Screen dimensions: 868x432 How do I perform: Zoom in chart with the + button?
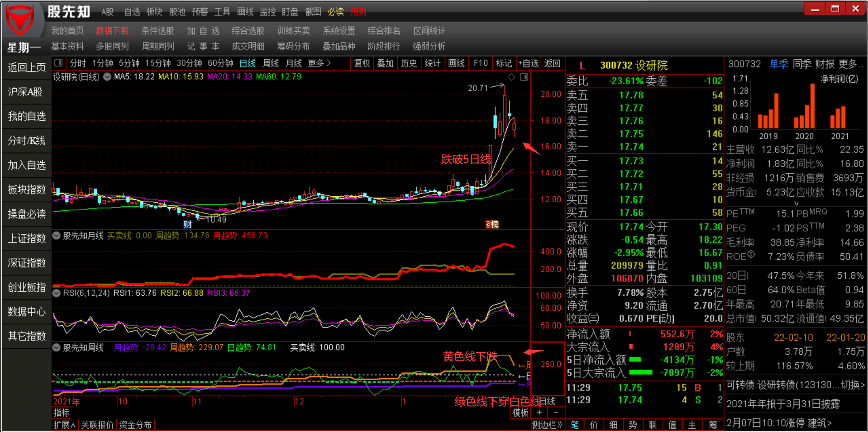click(539, 413)
